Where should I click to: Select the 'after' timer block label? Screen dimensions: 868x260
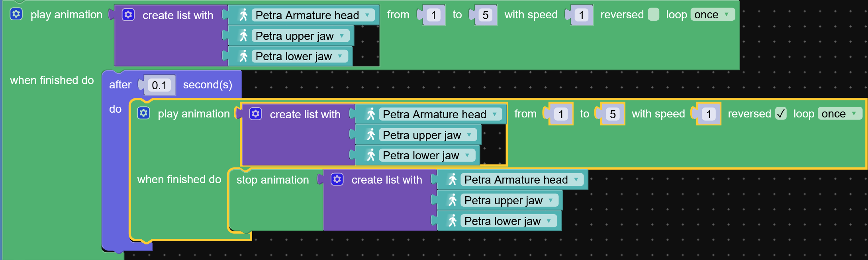(x=120, y=84)
